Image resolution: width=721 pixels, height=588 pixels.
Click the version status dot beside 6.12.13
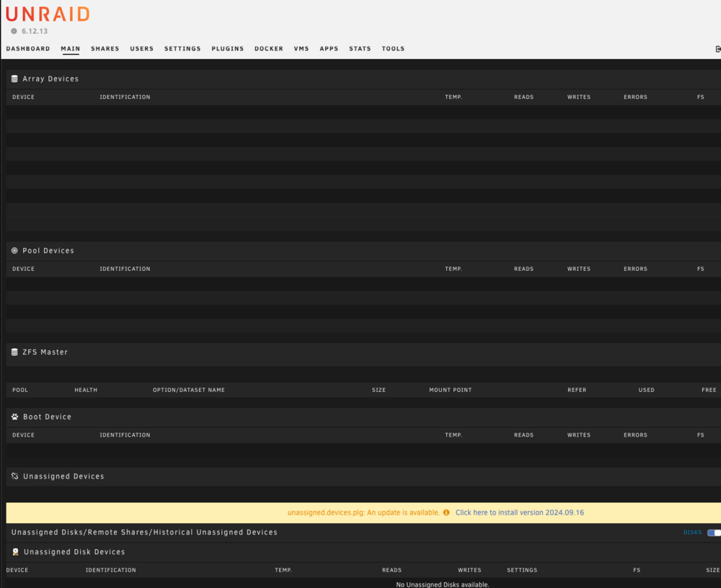click(x=14, y=31)
